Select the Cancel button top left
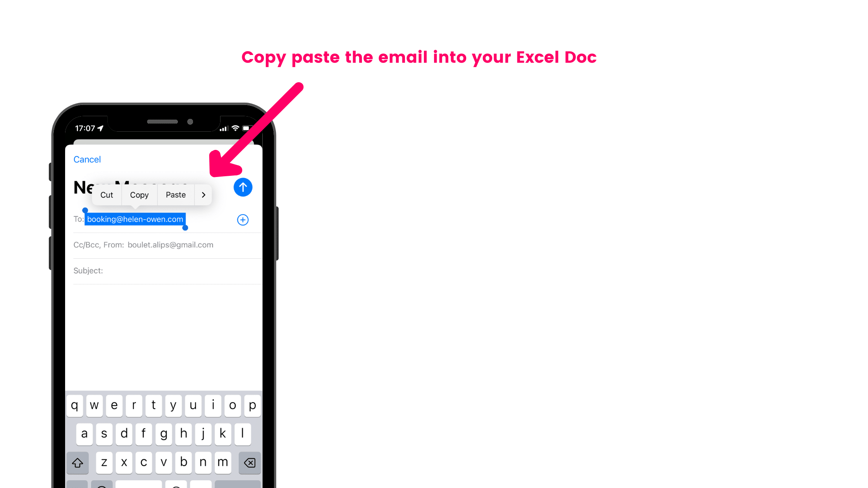This screenshot has height=488, width=868. pos(86,159)
